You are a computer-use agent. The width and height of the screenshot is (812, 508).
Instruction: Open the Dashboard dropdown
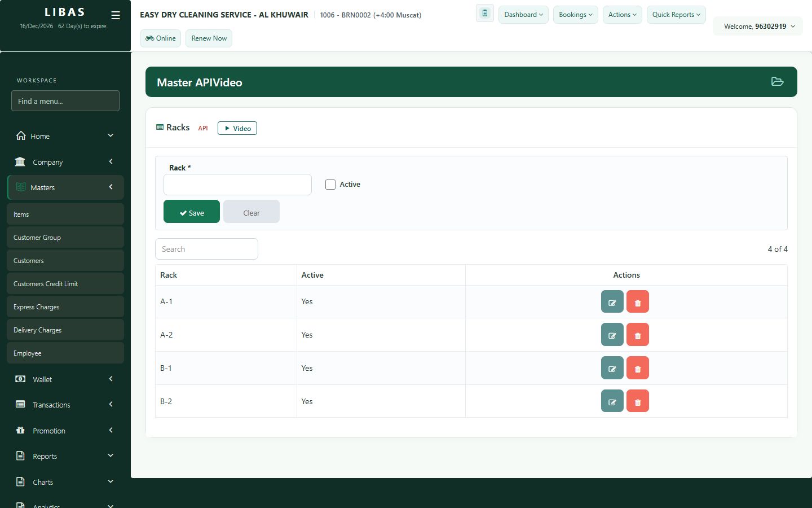point(523,15)
